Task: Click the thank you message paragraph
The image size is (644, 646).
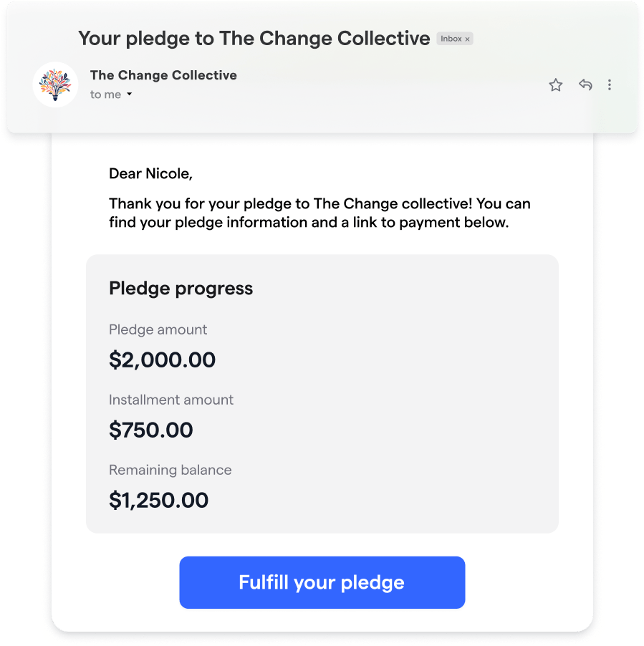Action: point(319,213)
